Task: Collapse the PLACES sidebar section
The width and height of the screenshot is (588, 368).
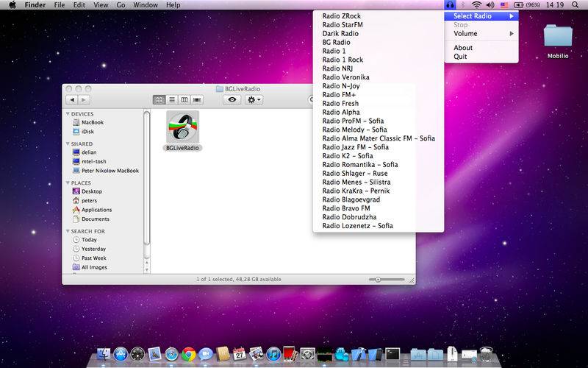Action: [x=68, y=183]
